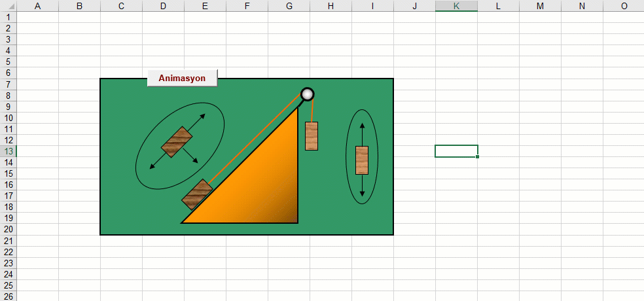Select row 23 header

pos(9,263)
